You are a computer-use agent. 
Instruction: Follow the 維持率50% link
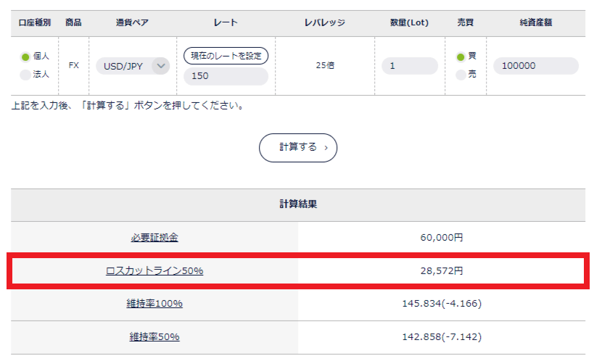pos(154,336)
